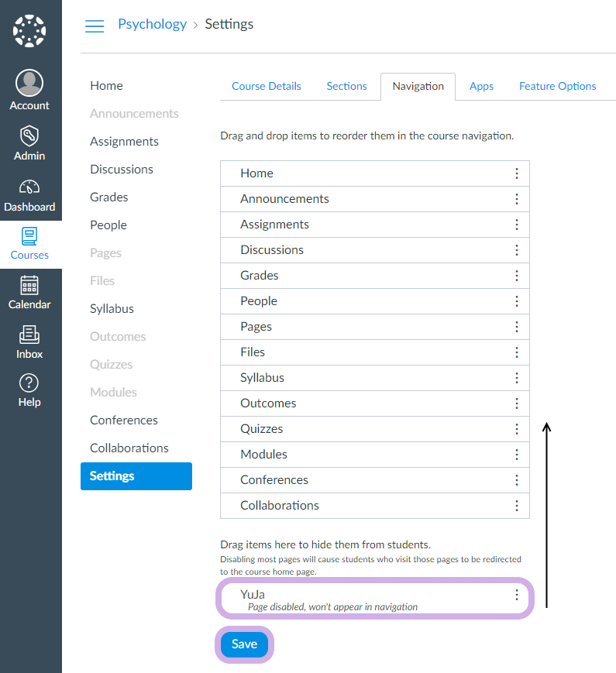Open the Inbox icon
Viewport: 616px width, 673px height.
tap(29, 335)
